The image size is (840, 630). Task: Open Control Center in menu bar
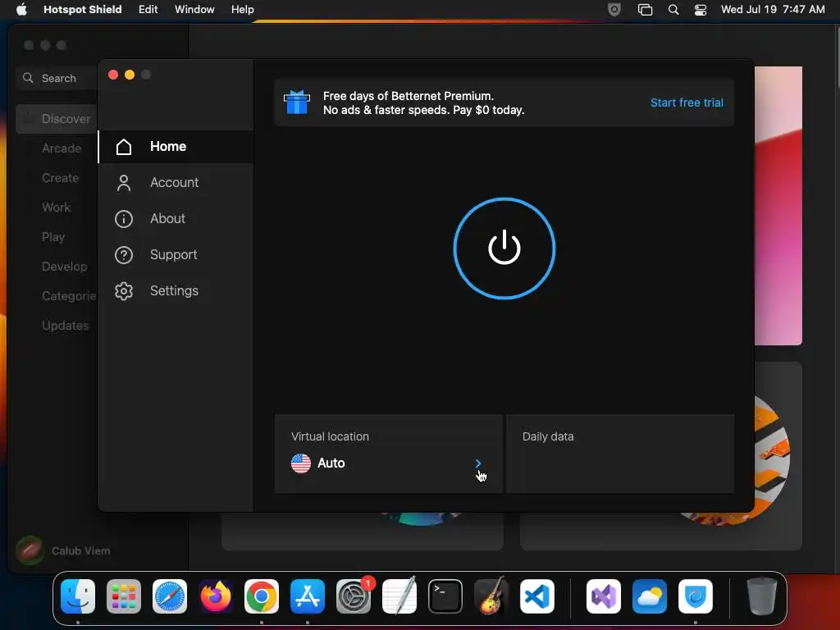click(x=701, y=9)
